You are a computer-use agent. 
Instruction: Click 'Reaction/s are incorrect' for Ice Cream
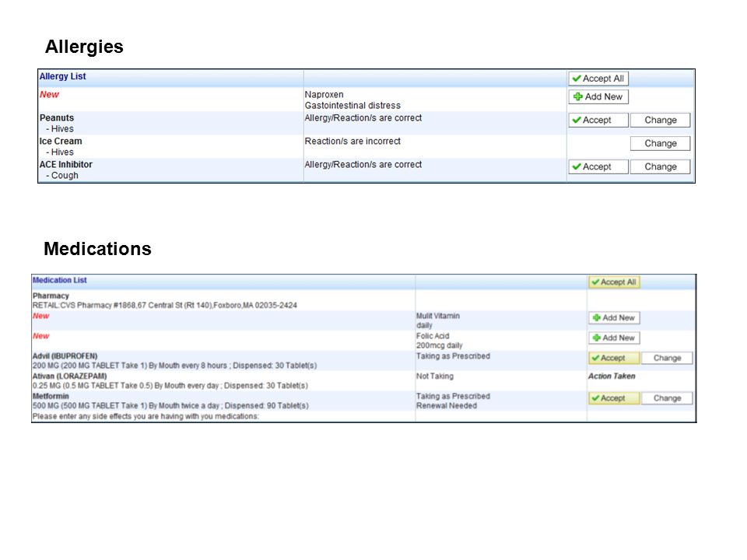coord(352,141)
